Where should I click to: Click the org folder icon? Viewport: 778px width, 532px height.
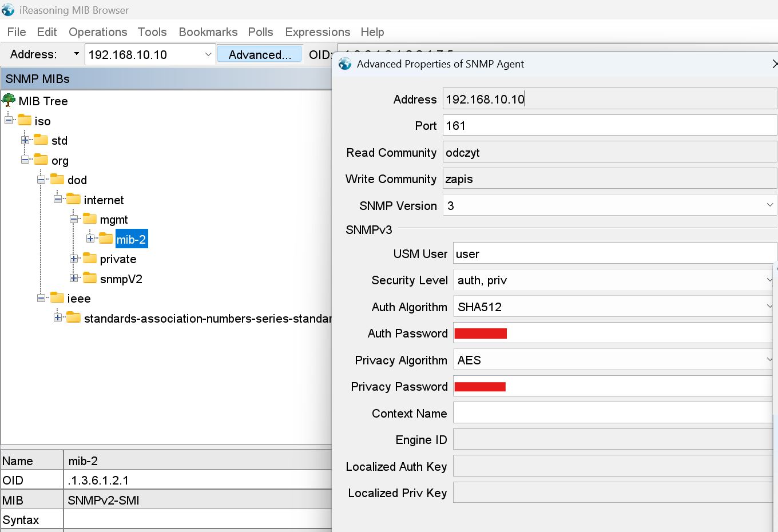pyautogui.click(x=41, y=159)
